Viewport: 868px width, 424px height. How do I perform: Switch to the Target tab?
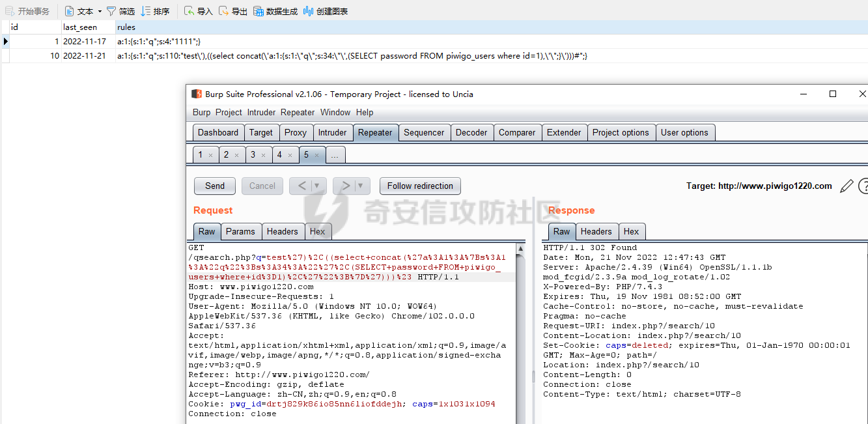point(261,132)
